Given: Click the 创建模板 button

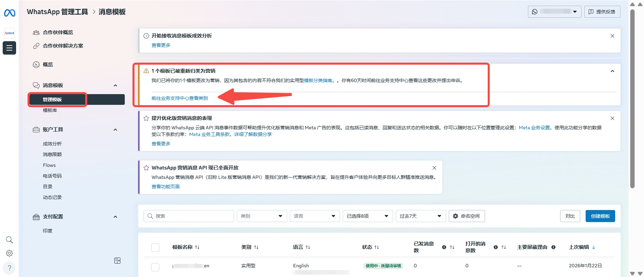Looking at the screenshot, I should click(600, 216).
